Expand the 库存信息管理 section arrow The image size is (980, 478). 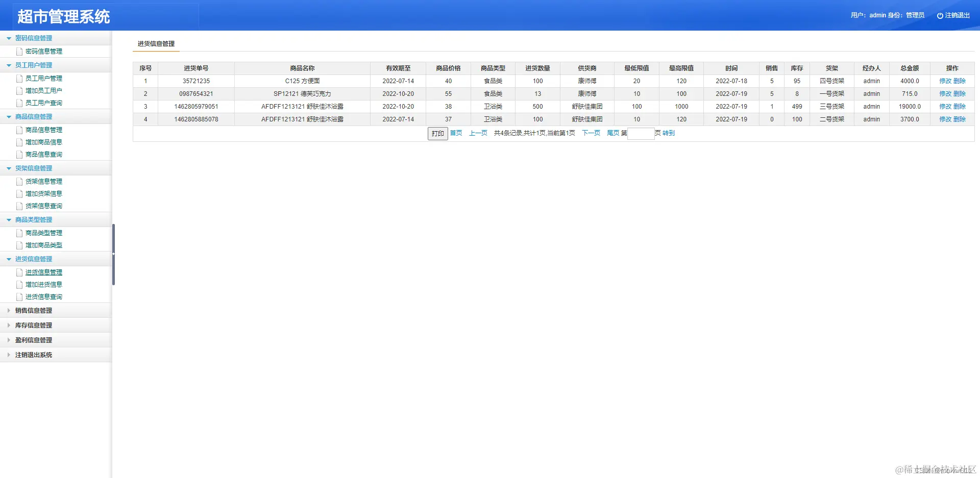click(x=9, y=325)
